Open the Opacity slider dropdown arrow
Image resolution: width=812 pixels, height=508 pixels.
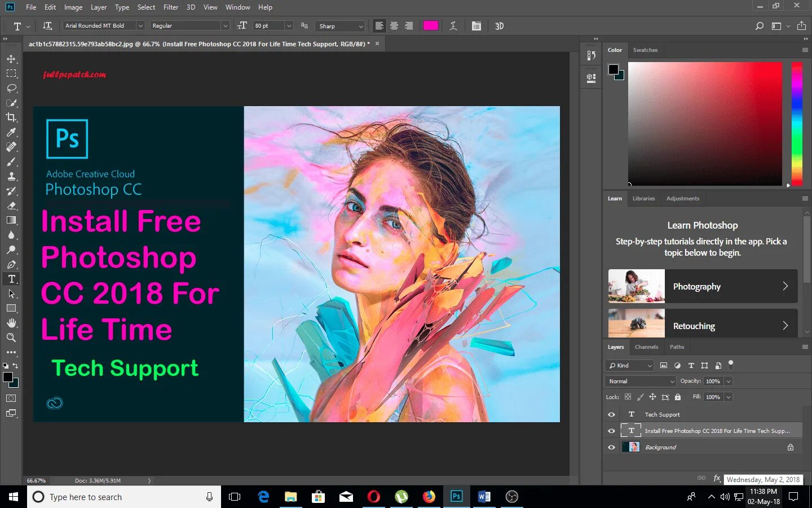point(728,382)
